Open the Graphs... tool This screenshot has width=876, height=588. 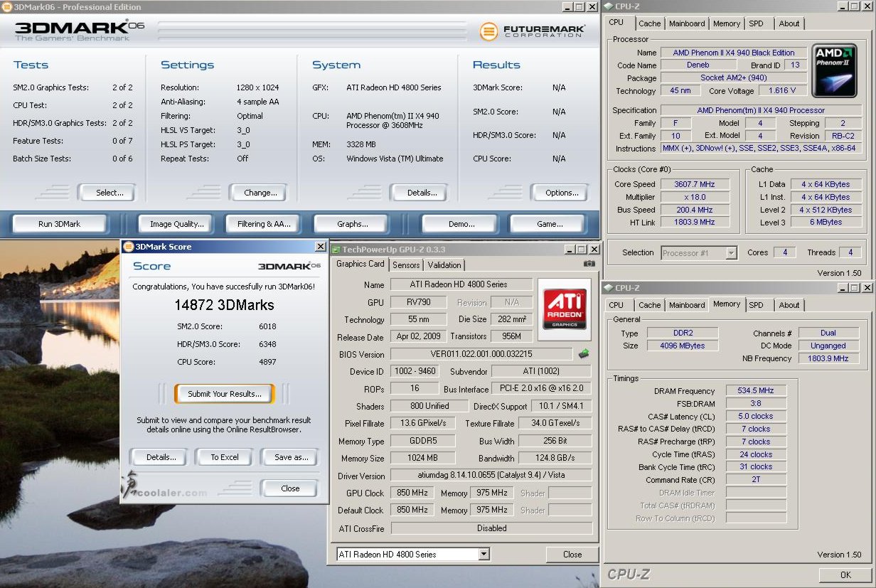click(353, 224)
